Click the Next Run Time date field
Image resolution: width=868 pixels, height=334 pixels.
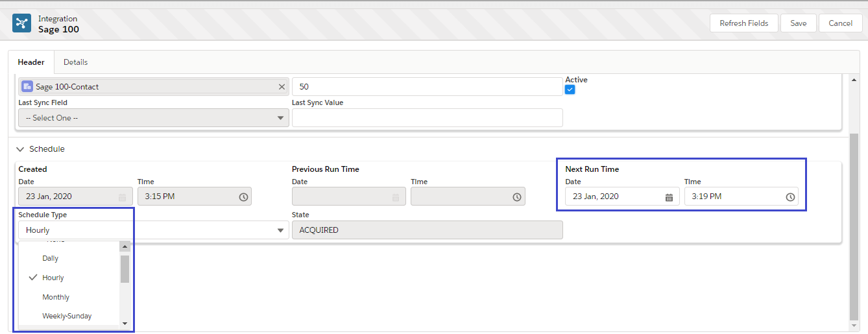click(622, 197)
